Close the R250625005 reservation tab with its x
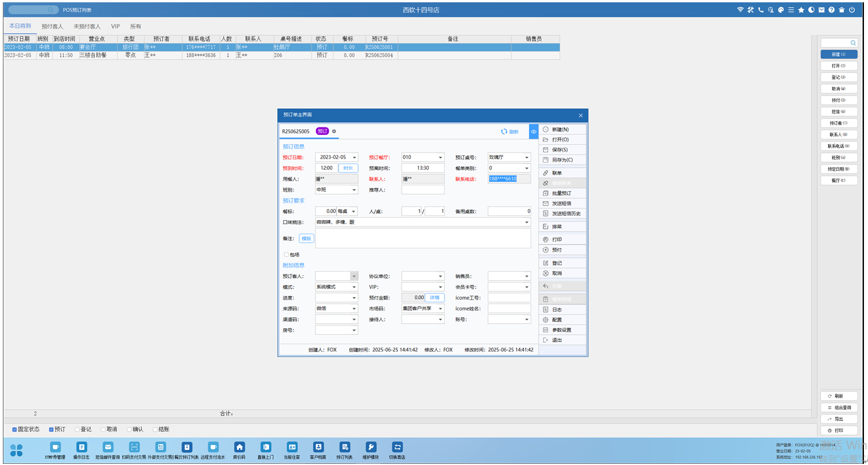868x465 pixels. [x=334, y=131]
